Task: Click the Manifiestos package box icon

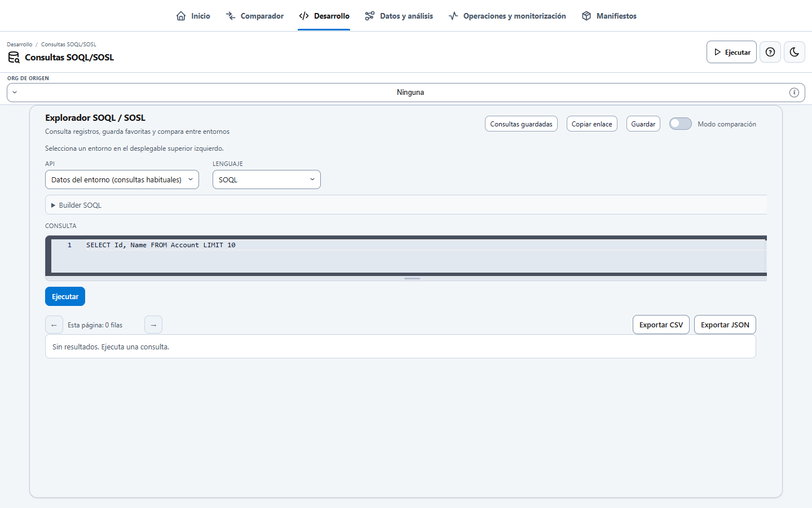Action: [x=586, y=16]
